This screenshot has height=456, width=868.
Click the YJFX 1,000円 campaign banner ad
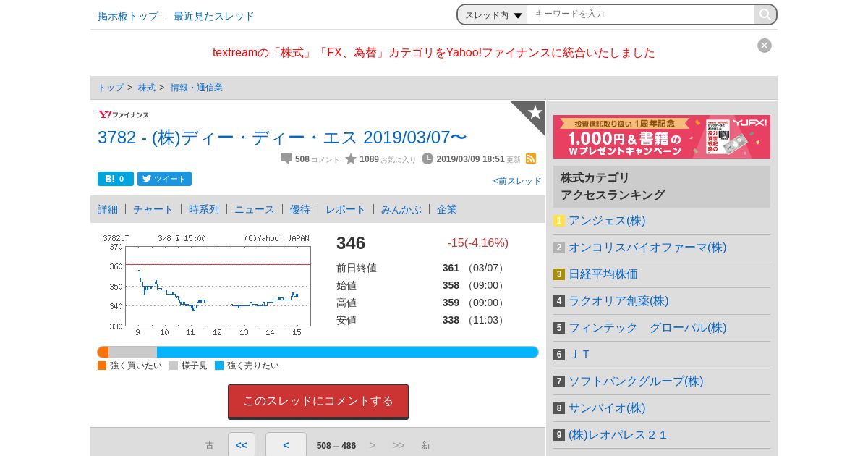point(662,137)
